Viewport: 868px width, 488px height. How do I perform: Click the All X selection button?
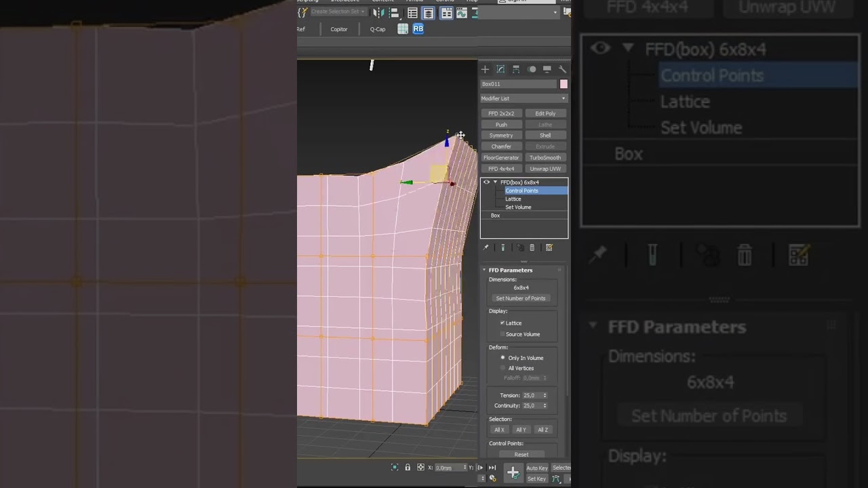499,430
